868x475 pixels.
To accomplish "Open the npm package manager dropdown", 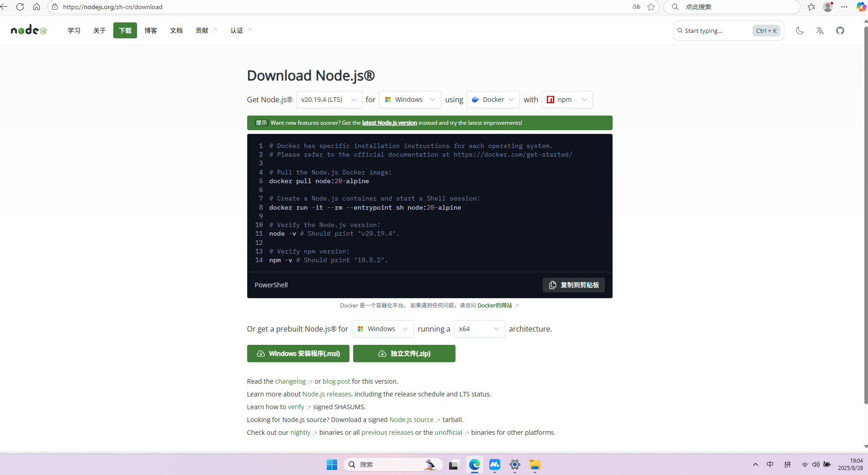I will (567, 100).
